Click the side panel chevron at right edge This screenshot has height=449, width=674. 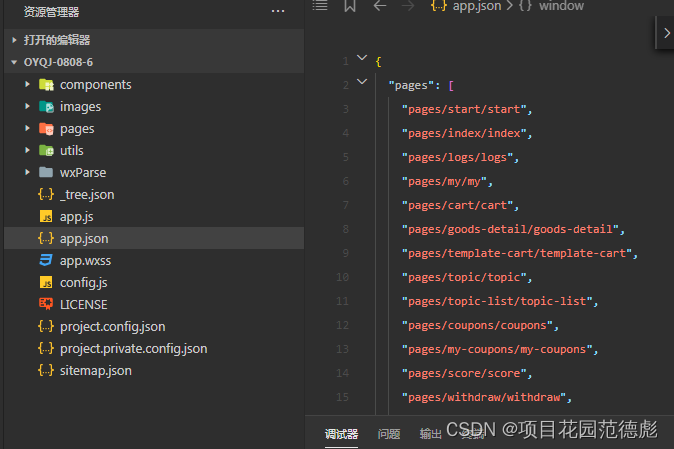click(x=666, y=33)
